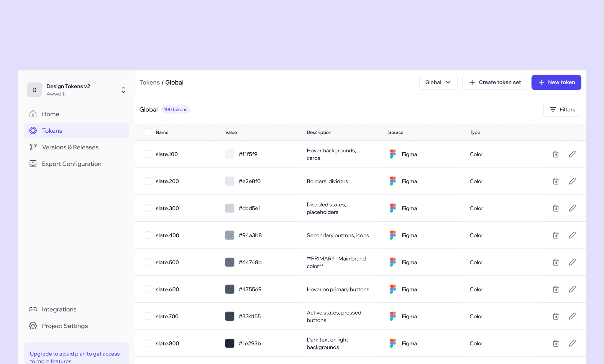Viewport: 604px width, 364px height.
Task: Tick the checkbox for slate.700
Action: pyautogui.click(x=147, y=316)
